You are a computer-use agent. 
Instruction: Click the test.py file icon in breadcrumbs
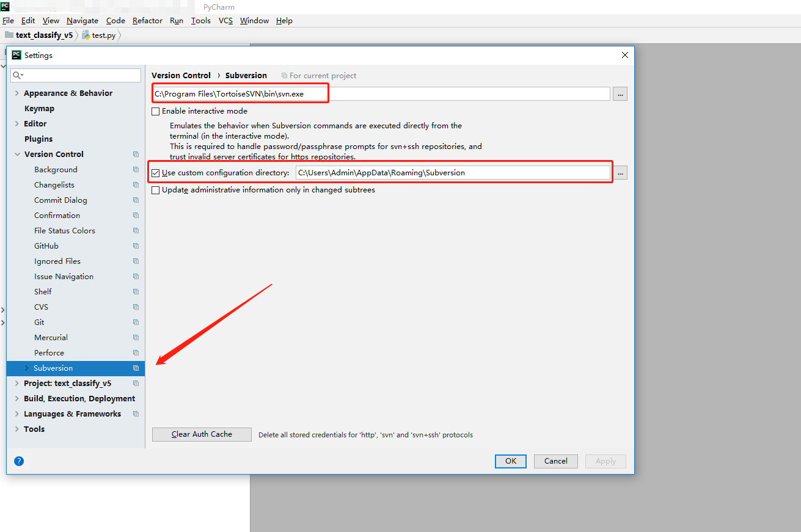point(85,35)
